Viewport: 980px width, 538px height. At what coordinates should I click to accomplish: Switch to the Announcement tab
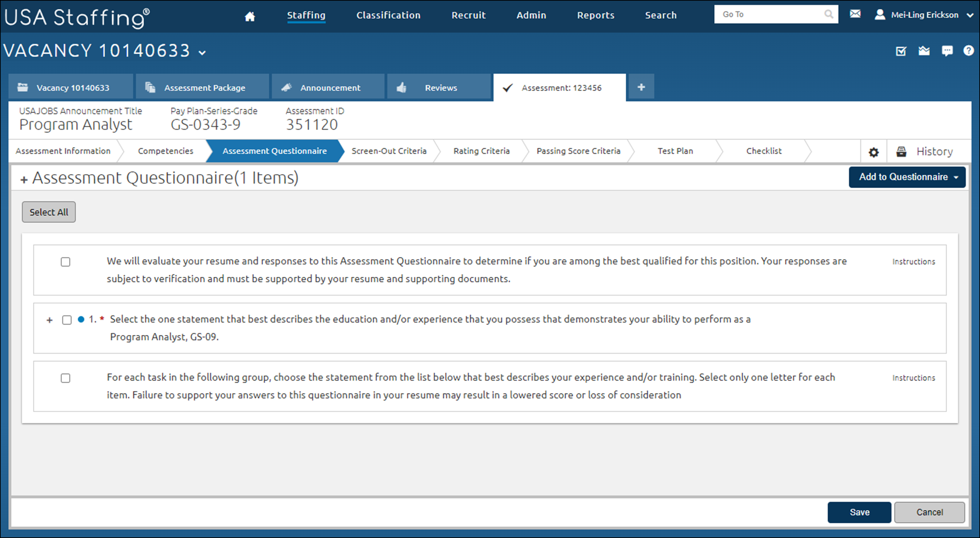[328, 87]
